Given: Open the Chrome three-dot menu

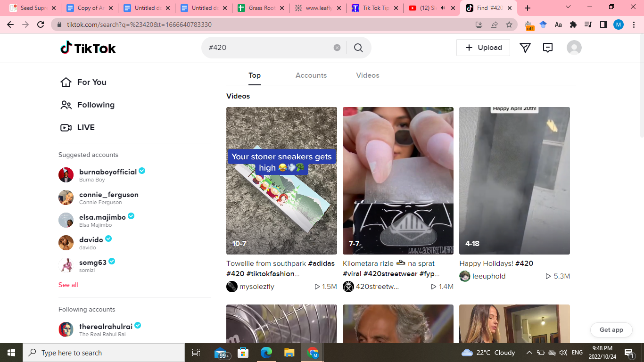Looking at the screenshot, I should pyautogui.click(x=633, y=25).
